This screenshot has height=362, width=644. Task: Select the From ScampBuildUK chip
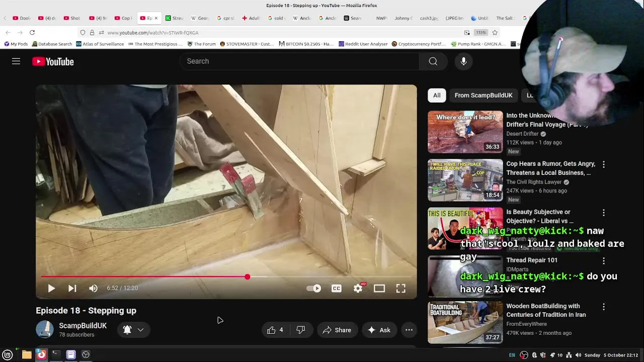coord(484,95)
